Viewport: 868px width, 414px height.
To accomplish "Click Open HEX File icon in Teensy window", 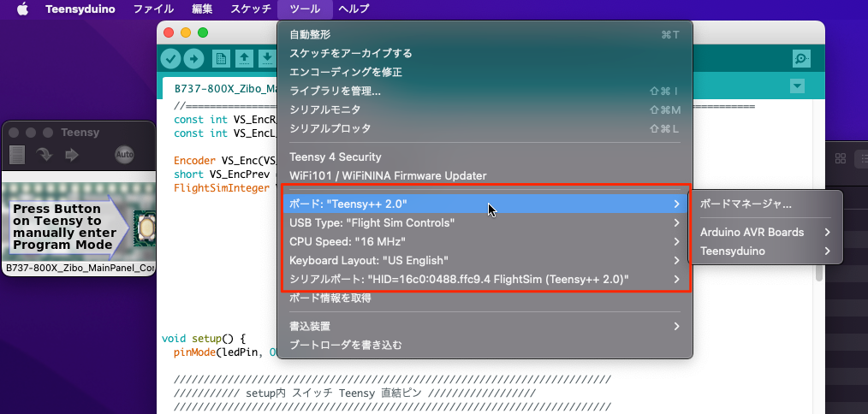I will (17, 155).
